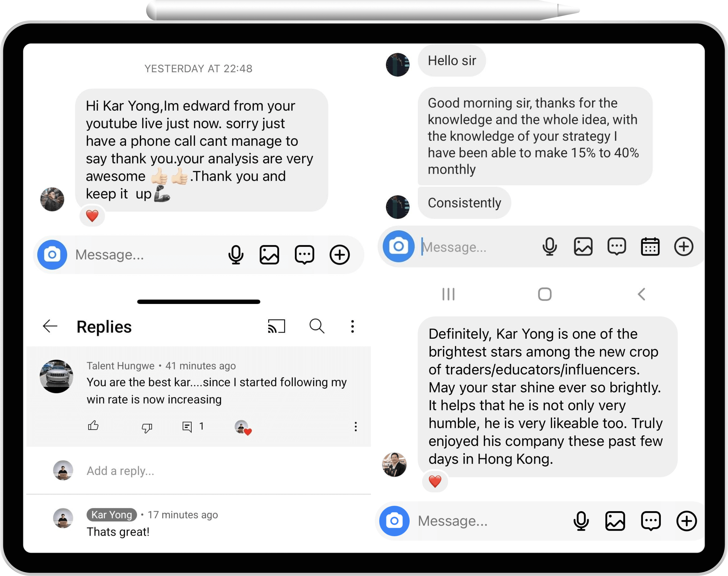Image resolution: width=728 pixels, height=576 pixels.
Task: Like Talent Hungwe's comment with thumbs up
Action: point(93,426)
